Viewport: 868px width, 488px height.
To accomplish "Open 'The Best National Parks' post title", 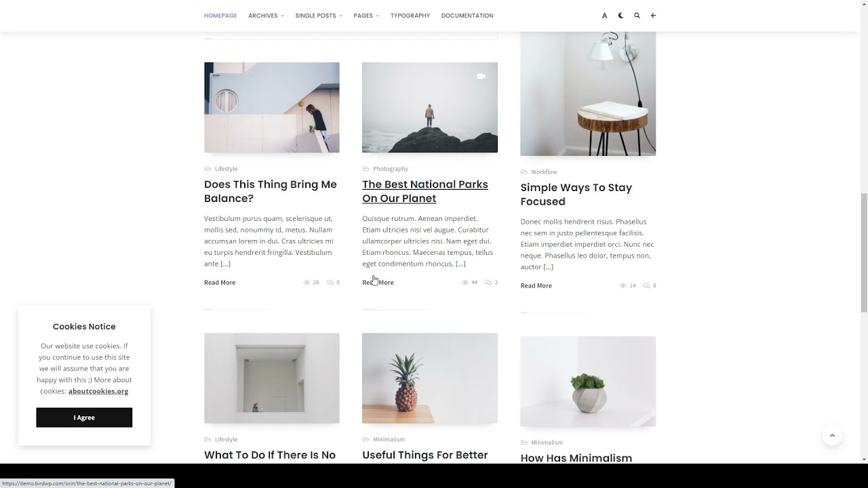I will (425, 191).
